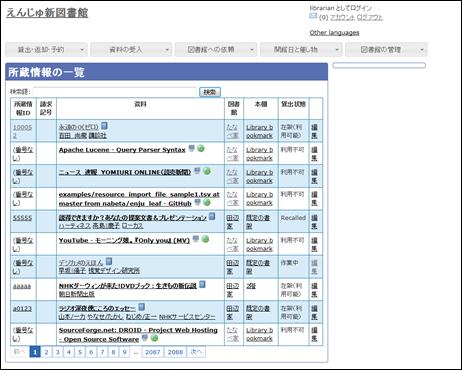
Task: Open the 図書館への依頼 menu
Action: coord(216,50)
